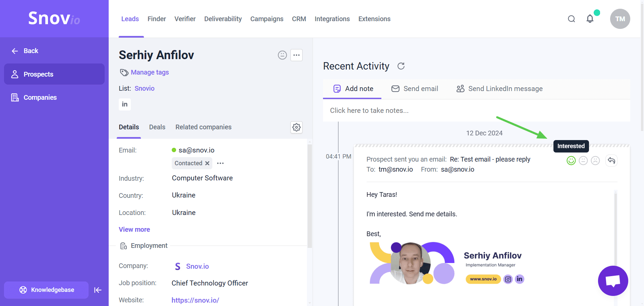The height and width of the screenshot is (306, 644).
Task: Open the prospect's three-dot options menu
Action: tap(296, 55)
